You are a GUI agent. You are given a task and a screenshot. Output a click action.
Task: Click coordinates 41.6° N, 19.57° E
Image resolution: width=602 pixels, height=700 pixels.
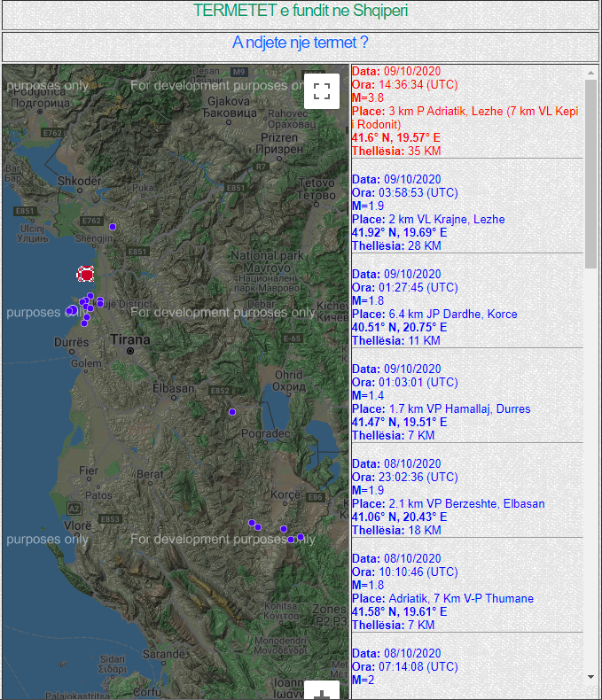pyautogui.click(x=395, y=137)
